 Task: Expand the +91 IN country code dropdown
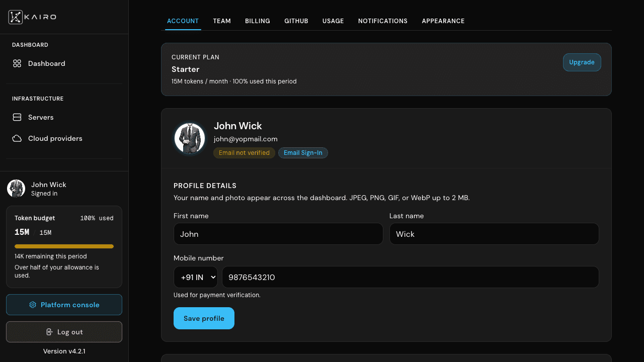[x=196, y=277]
